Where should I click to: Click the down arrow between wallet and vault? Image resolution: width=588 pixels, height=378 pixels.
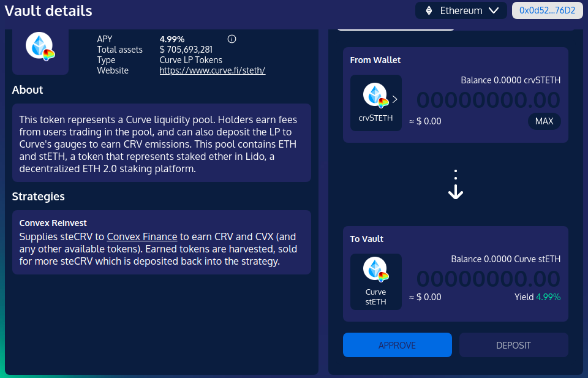(x=455, y=185)
